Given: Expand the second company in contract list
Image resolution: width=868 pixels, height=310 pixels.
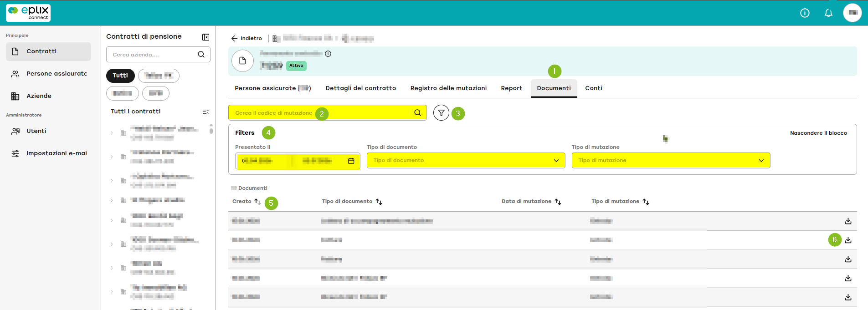Looking at the screenshot, I should point(112,157).
